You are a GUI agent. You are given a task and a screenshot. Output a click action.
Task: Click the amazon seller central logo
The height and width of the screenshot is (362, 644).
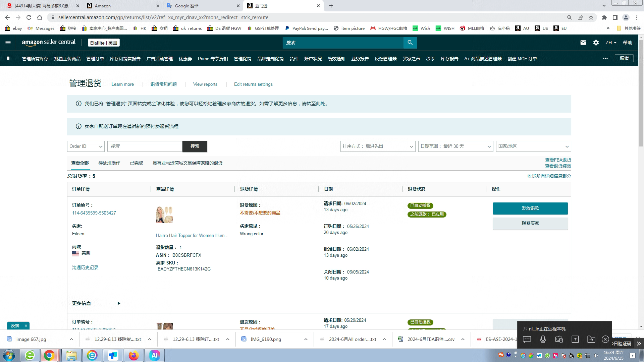pos(49,43)
